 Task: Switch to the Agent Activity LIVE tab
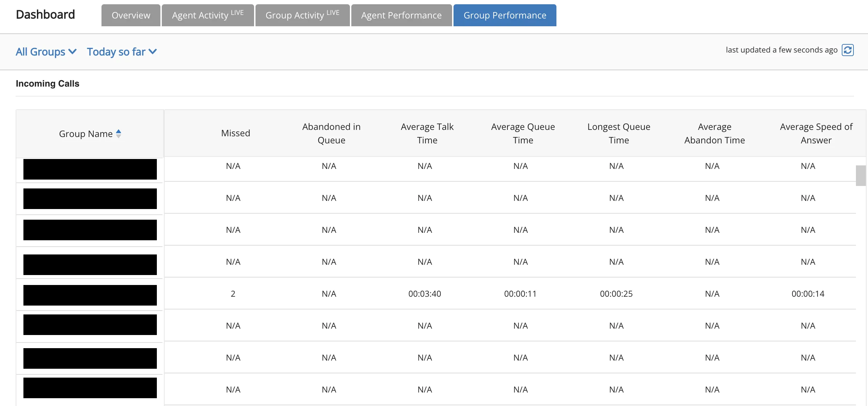(x=208, y=15)
